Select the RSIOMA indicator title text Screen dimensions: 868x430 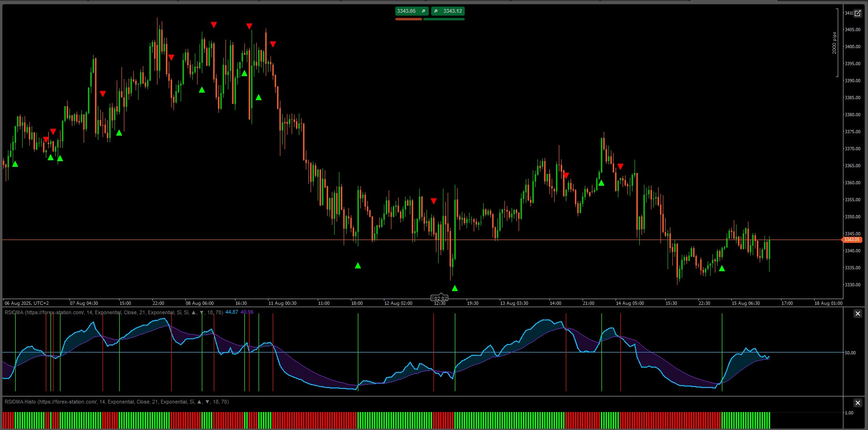pos(114,312)
